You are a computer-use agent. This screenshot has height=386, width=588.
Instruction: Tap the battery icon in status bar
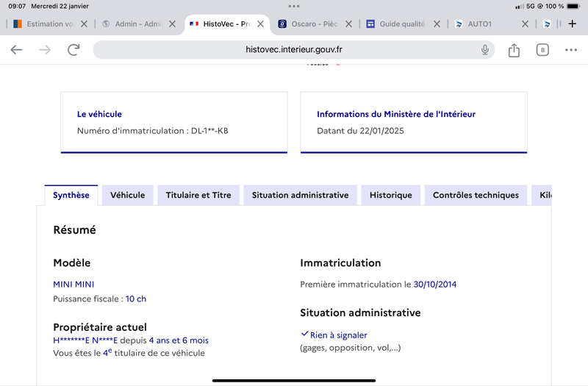[x=573, y=6]
